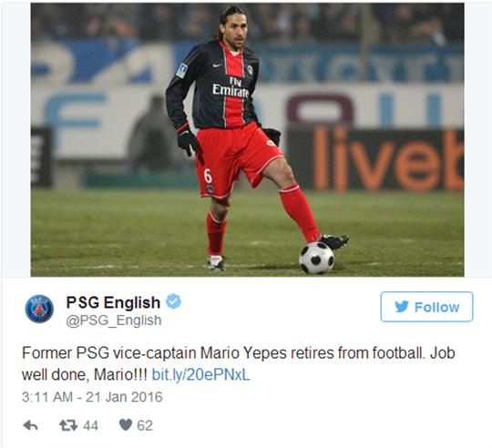
Task: Enlarge the tweet's player photo
Action: [247, 140]
